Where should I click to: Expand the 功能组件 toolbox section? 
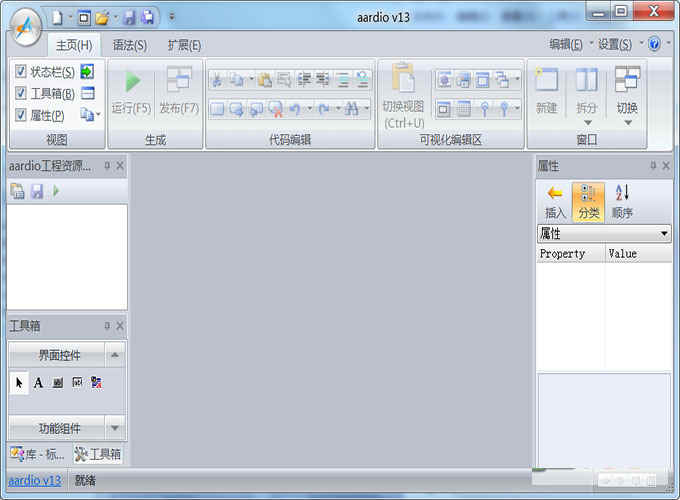pyautogui.click(x=115, y=428)
